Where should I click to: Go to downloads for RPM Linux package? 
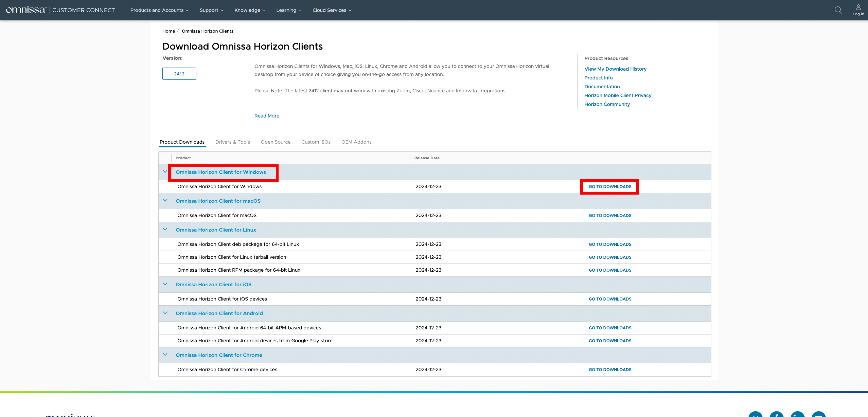(x=610, y=270)
